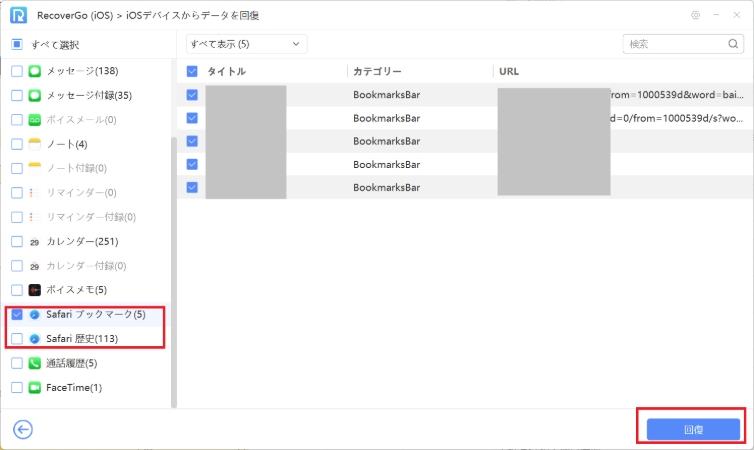Click the ノート(4) notes icon
Screen dimensions: 754x450
tap(35, 144)
